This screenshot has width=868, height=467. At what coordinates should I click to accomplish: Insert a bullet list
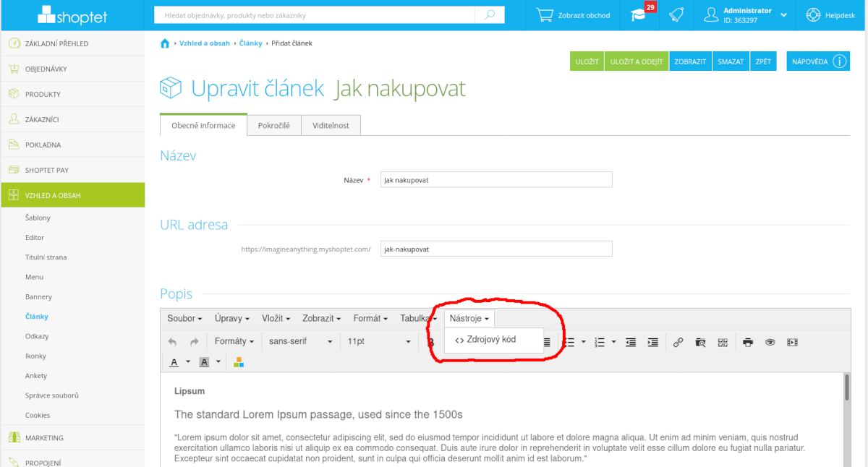point(569,342)
